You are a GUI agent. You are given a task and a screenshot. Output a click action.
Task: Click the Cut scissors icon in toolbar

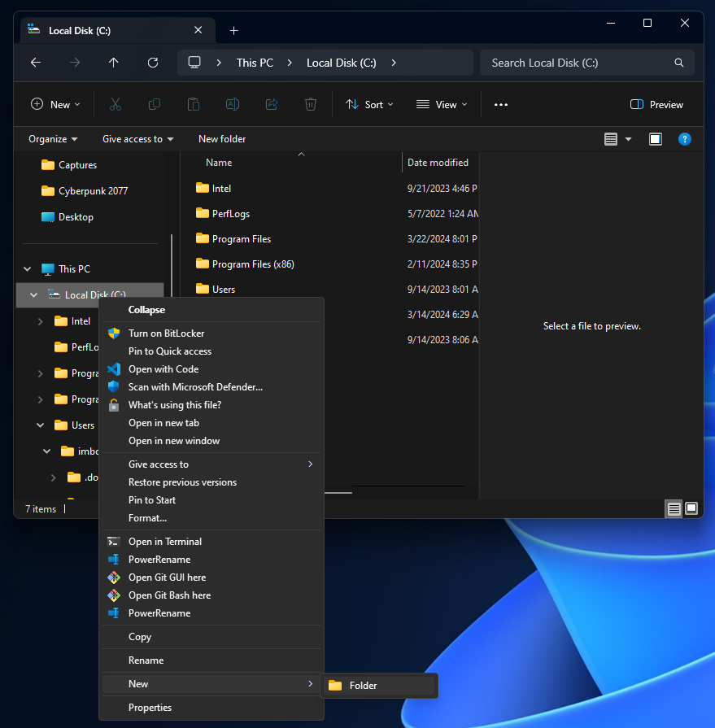(x=115, y=104)
